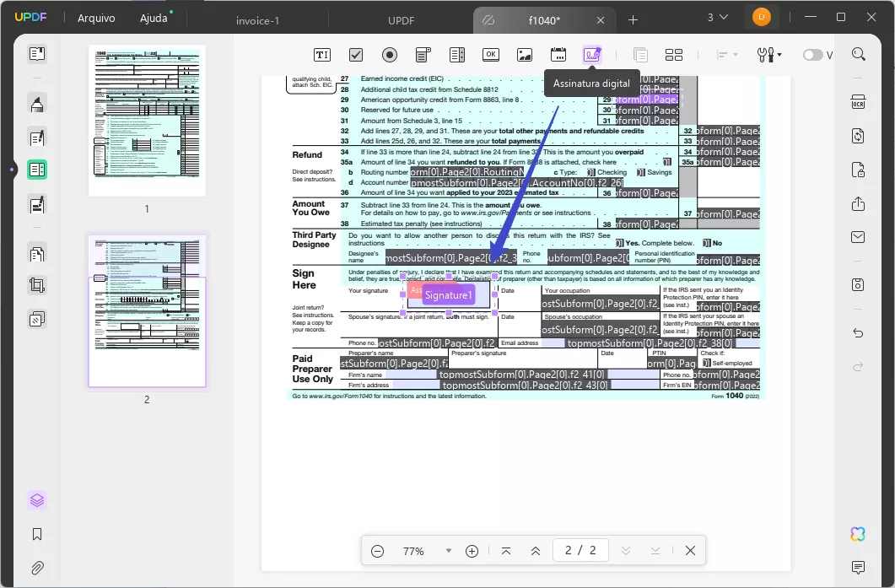The height and width of the screenshot is (588, 895).
Task: Select page 1 thumbnail
Action: (x=147, y=121)
